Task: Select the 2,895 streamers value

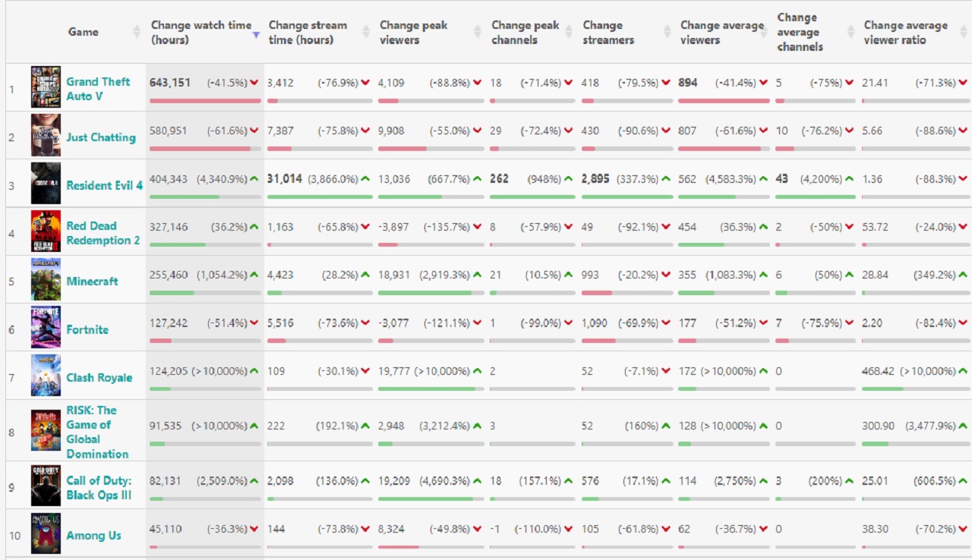Action: point(595,179)
